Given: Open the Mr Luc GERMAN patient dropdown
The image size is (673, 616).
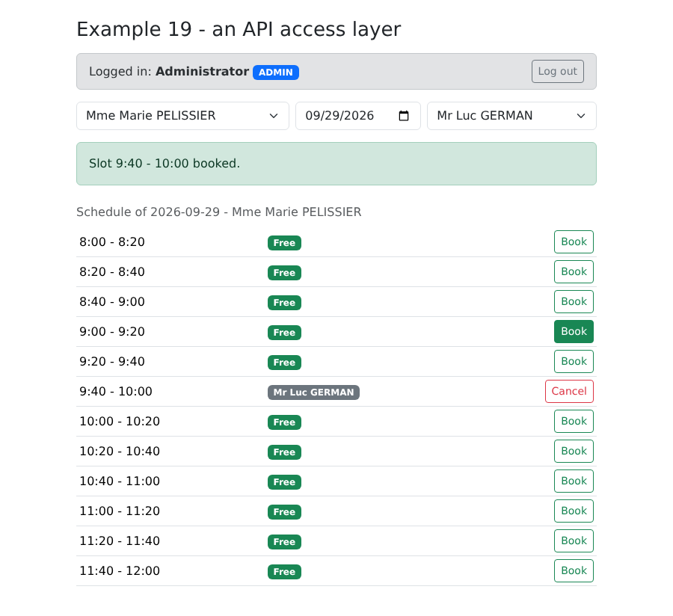Looking at the screenshot, I should 511,116.
